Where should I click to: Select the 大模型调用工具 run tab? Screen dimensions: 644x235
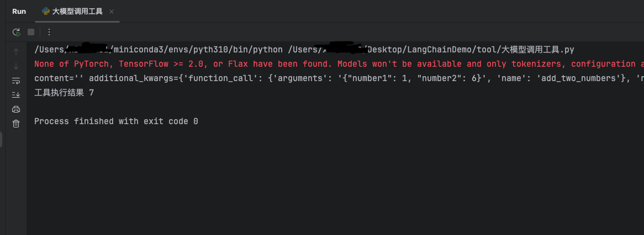tap(77, 12)
